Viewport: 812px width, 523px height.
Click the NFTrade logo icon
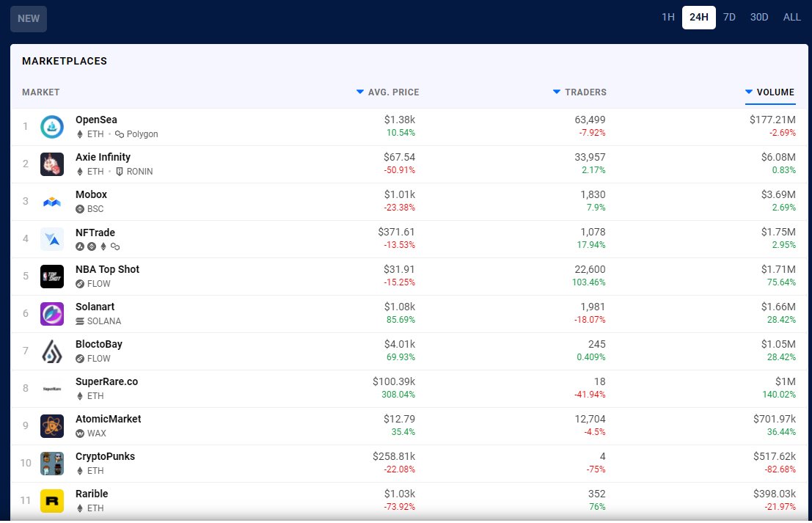click(x=52, y=238)
